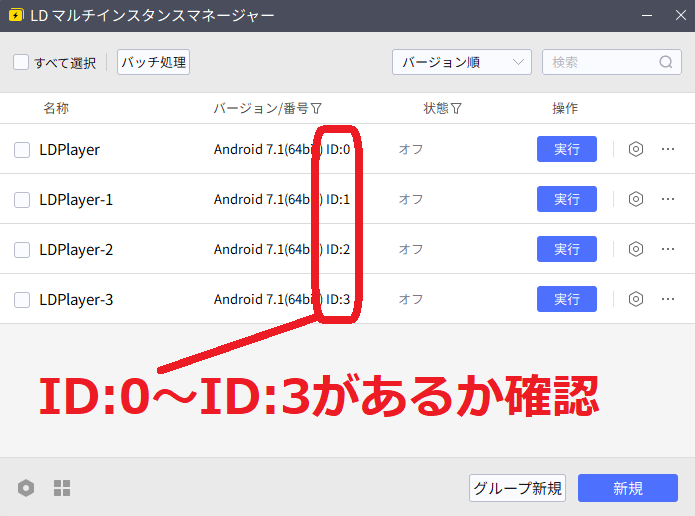The image size is (695, 516).
Task: Click the グループ新規 button
Action: (517, 488)
